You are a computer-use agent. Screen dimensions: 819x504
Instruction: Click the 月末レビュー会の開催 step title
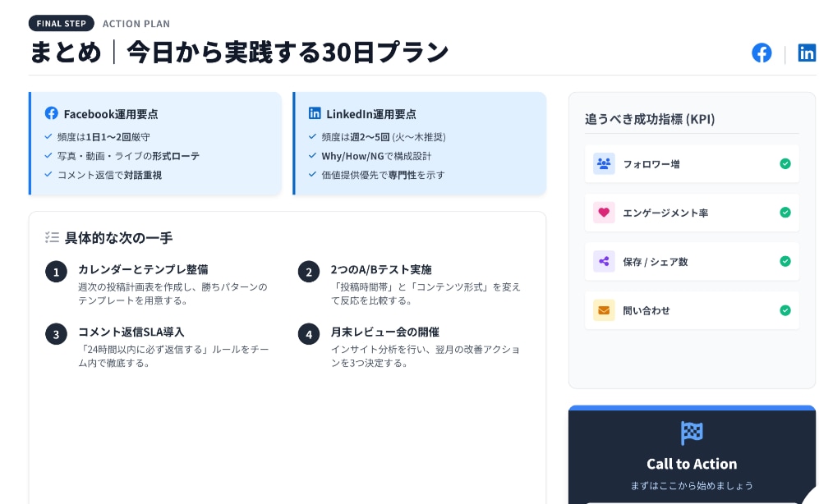point(385,332)
